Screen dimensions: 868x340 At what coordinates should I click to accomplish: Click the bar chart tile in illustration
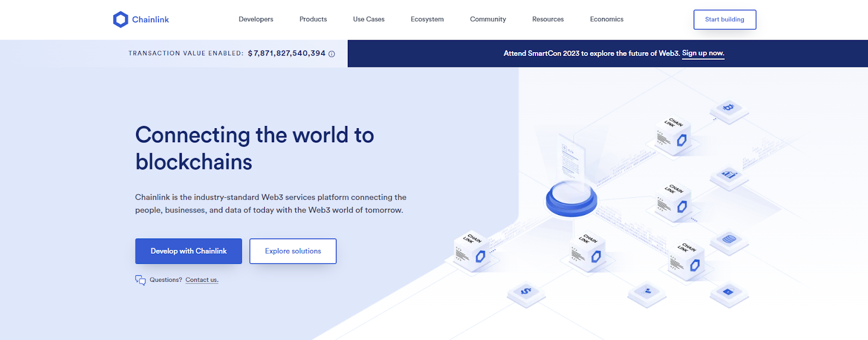pyautogui.click(x=729, y=175)
